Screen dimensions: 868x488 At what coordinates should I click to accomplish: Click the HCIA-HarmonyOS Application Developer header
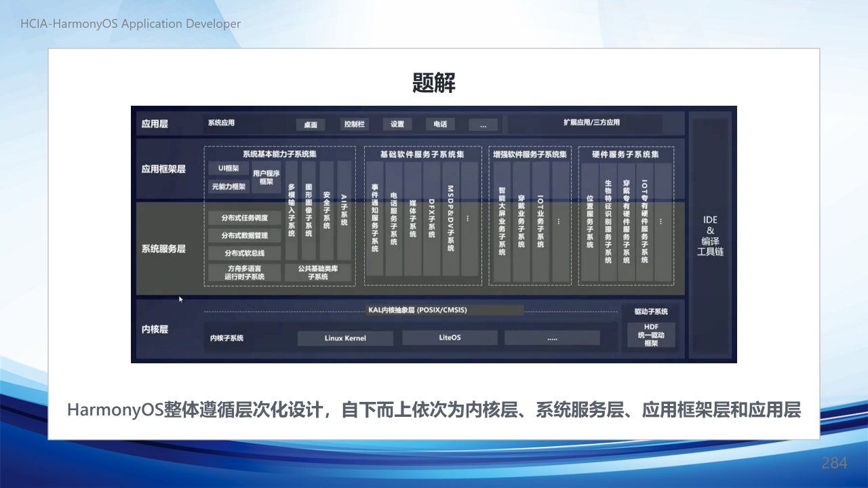(x=131, y=24)
